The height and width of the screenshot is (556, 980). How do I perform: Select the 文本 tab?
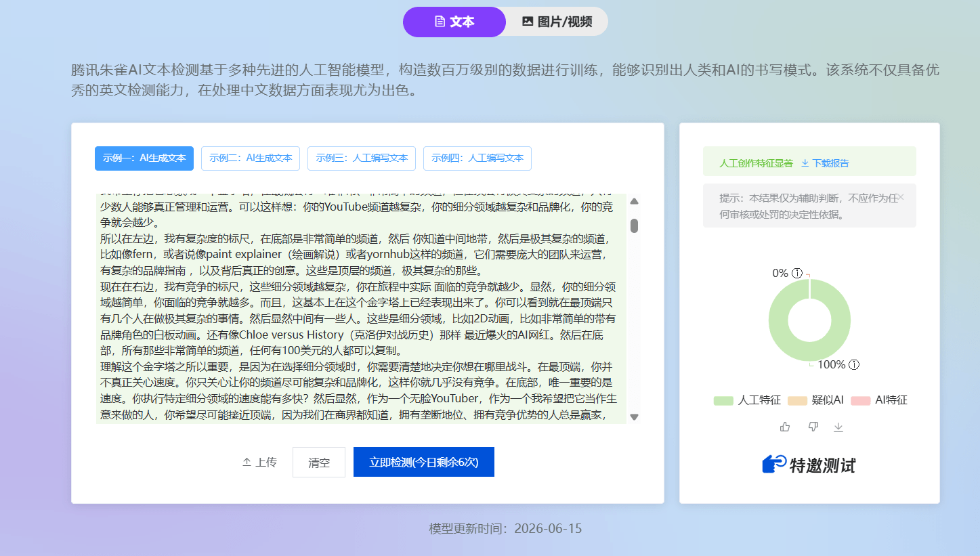pos(454,22)
